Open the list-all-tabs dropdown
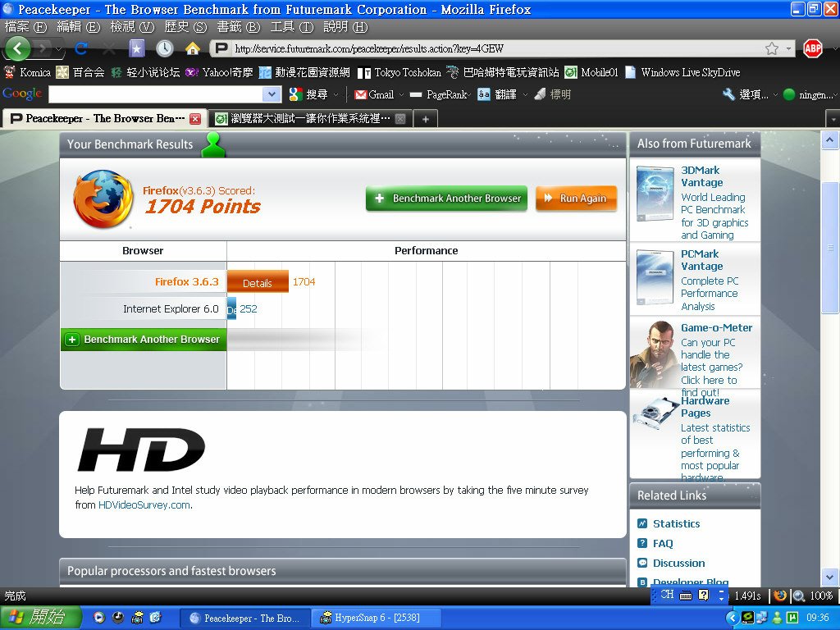840x630 pixels. click(x=833, y=119)
